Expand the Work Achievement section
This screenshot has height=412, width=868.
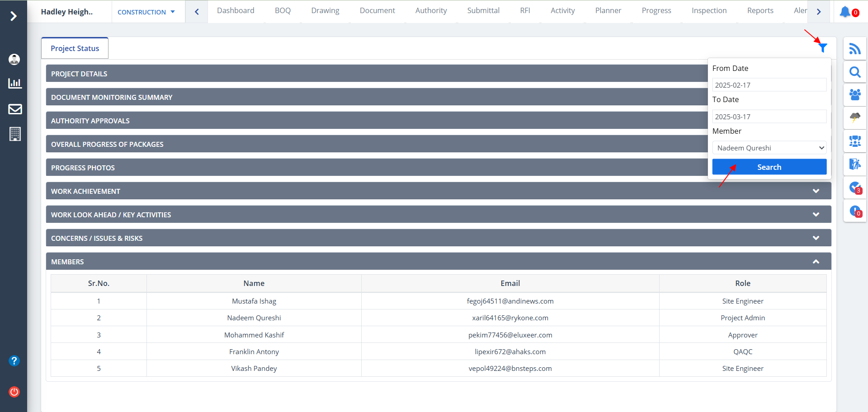point(816,191)
